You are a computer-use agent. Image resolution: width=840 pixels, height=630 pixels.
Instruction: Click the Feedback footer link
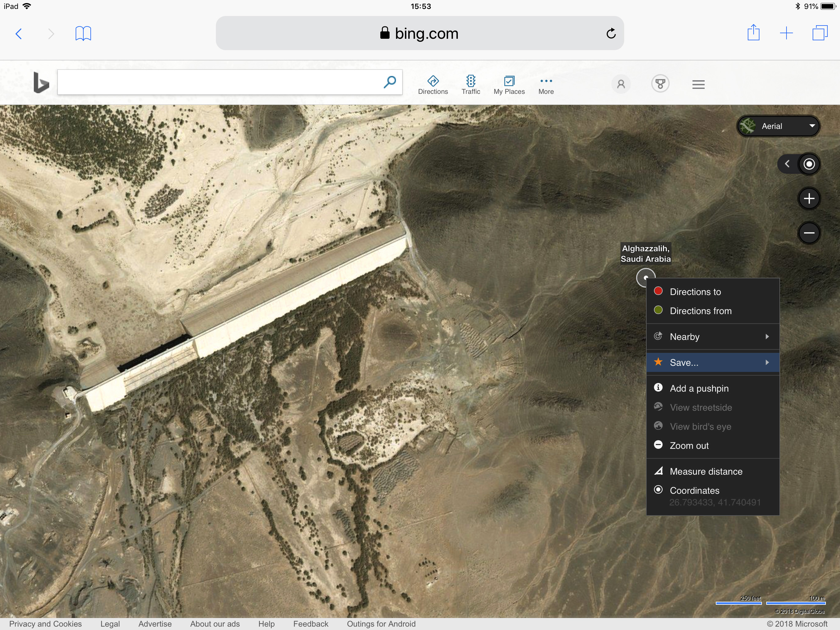click(x=310, y=624)
